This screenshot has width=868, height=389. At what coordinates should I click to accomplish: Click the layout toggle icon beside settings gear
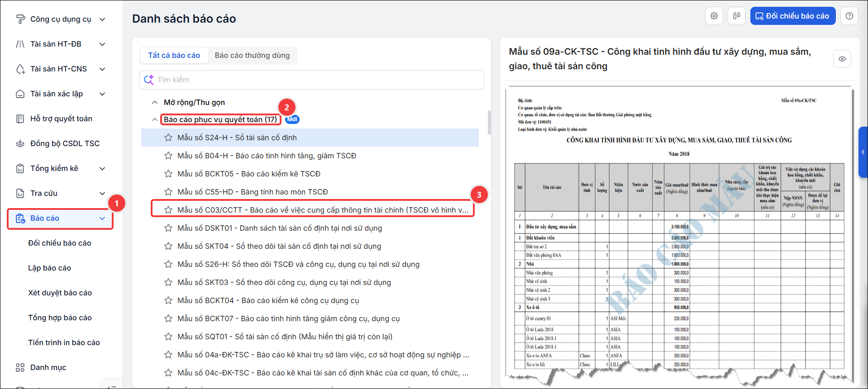coord(737,16)
